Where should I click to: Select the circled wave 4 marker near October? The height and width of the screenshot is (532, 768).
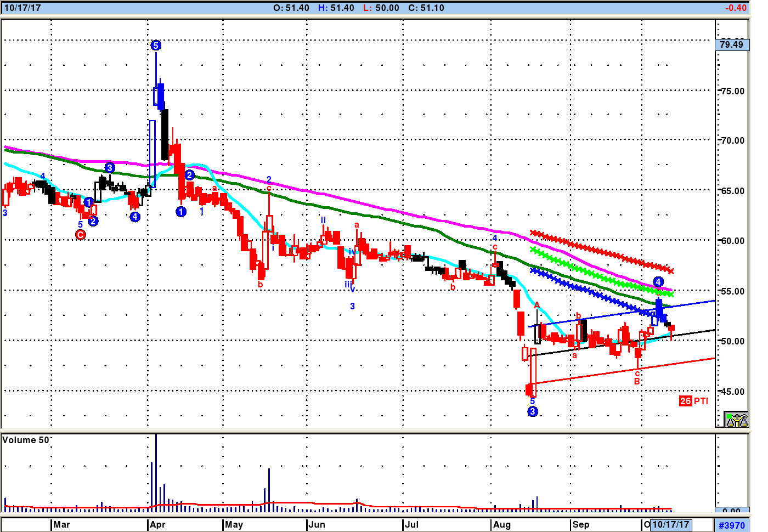point(658,282)
